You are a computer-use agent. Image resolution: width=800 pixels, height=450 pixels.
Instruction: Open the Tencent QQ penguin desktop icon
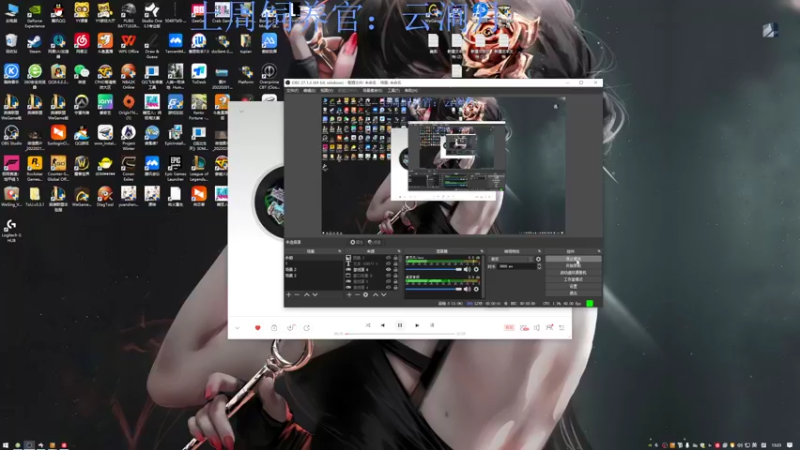(x=58, y=13)
